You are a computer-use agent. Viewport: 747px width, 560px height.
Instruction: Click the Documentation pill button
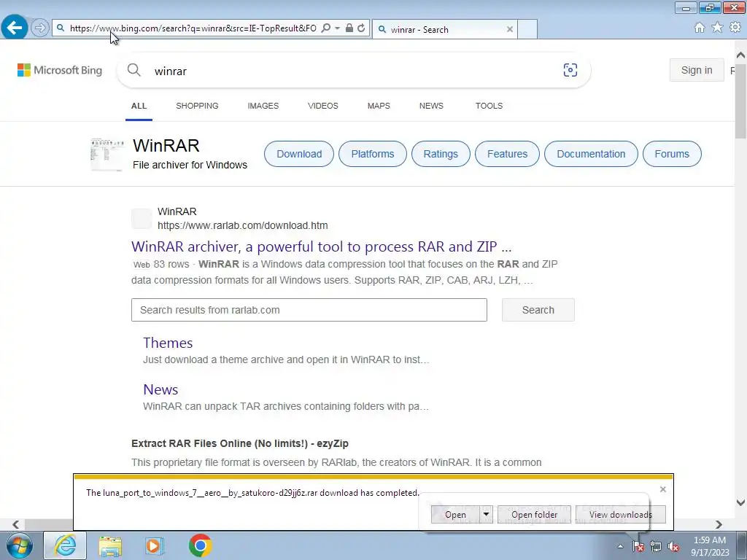click(x=591, y=154)
